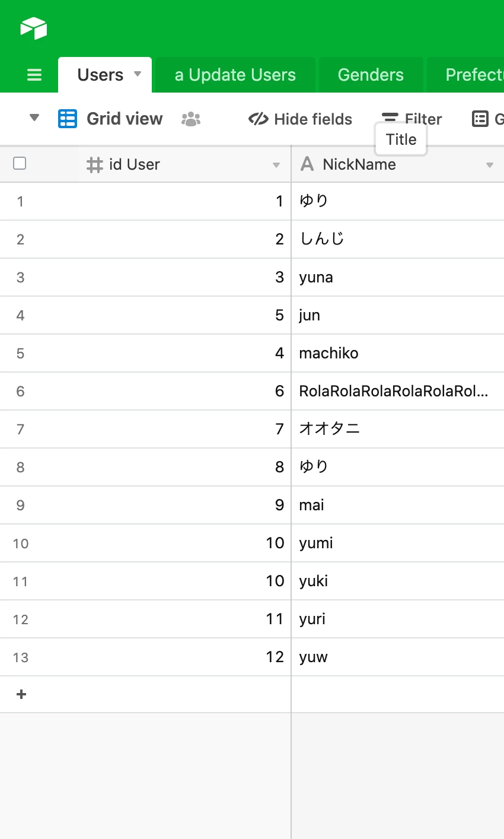Click the Hide fields button label

point(313,119)
